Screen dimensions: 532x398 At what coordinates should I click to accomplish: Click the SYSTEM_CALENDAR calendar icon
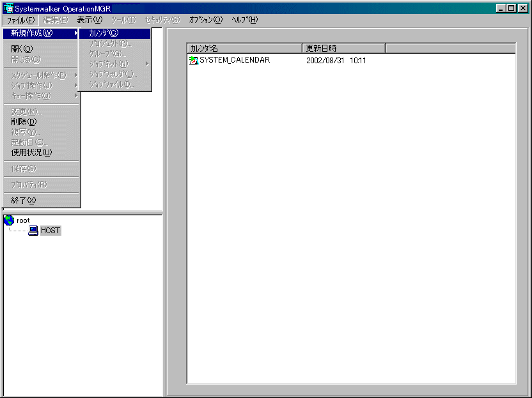click(193, 60)
